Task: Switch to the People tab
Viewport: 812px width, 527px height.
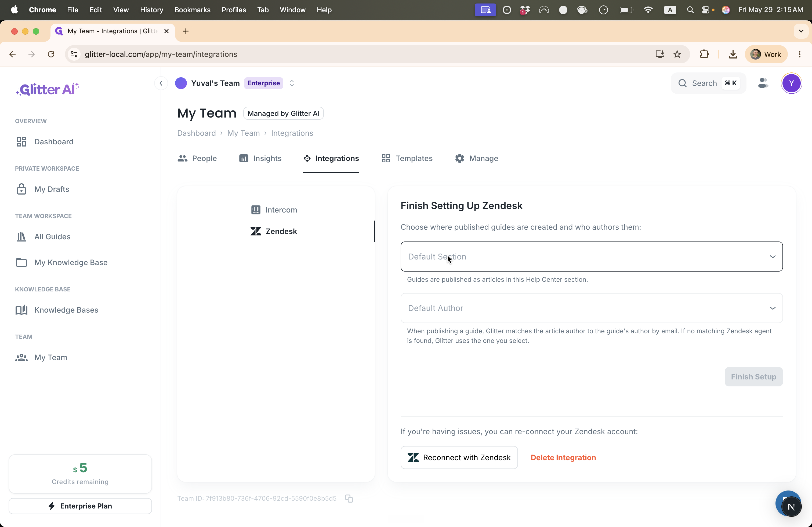Action: (197, 159)
